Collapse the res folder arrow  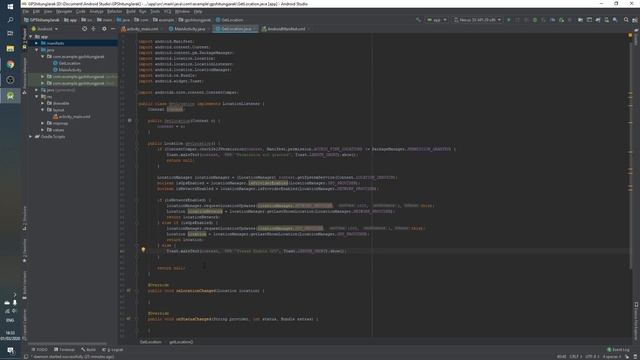click(x=37, y=97)
